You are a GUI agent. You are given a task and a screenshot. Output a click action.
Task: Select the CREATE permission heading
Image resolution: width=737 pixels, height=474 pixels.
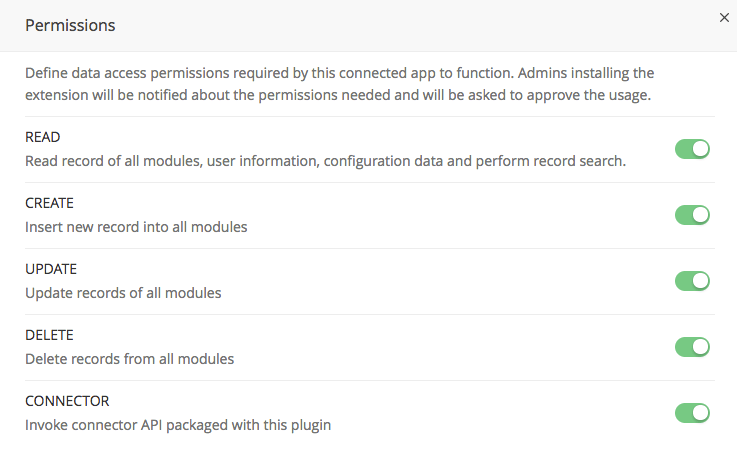[49, 203]
